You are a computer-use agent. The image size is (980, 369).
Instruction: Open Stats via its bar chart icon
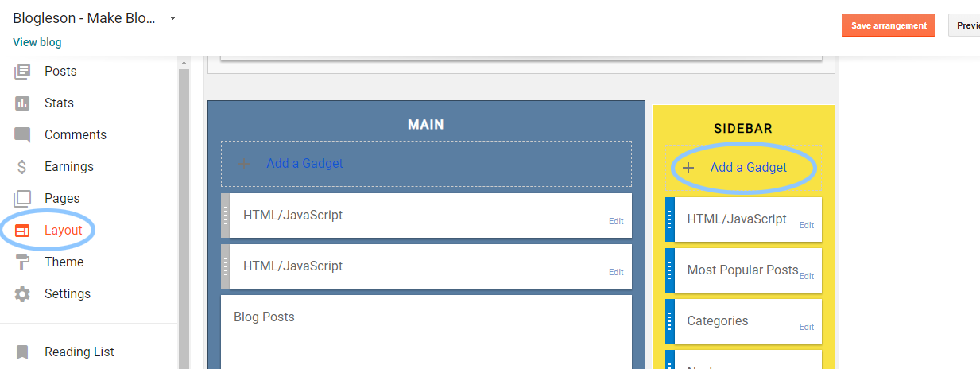22,103
